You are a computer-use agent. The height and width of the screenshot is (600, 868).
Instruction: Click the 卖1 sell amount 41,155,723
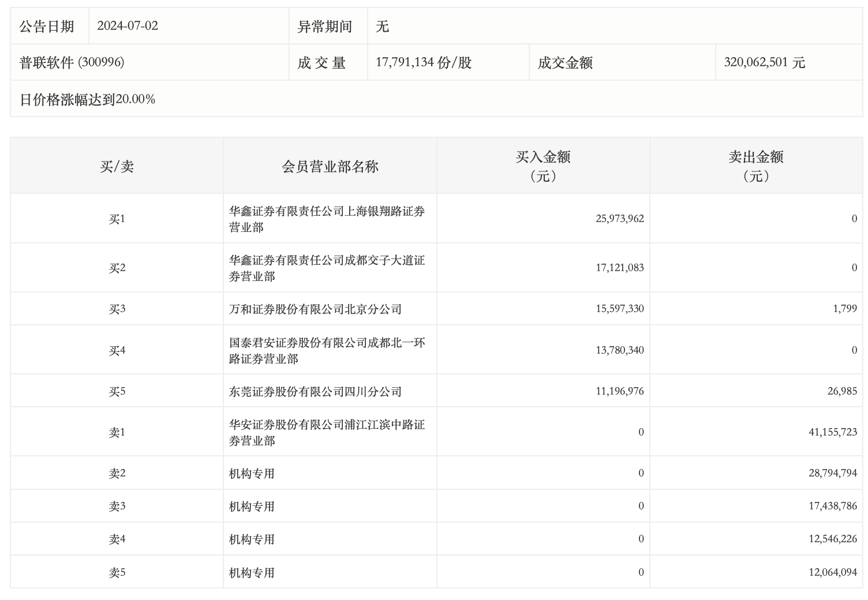[x=832, y=432]
